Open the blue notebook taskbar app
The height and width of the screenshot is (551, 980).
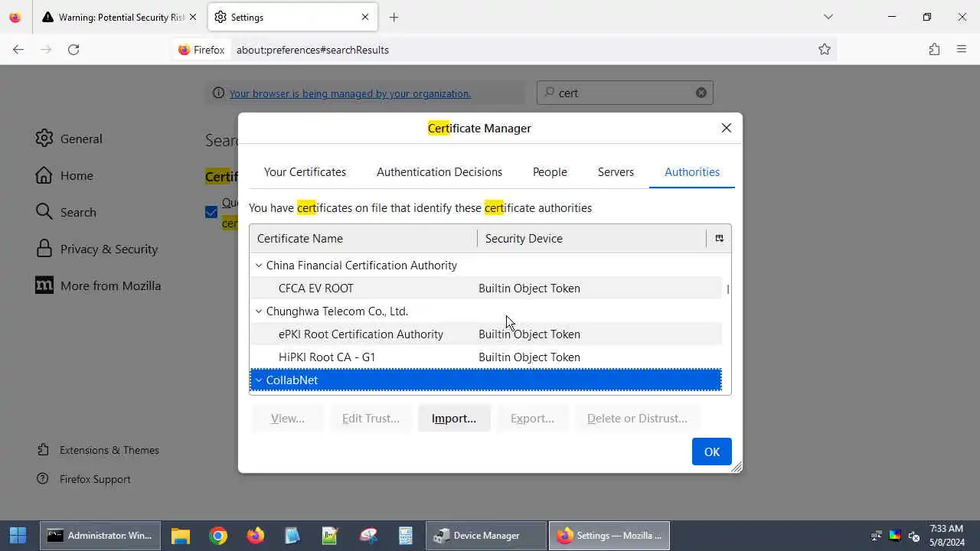292,536
